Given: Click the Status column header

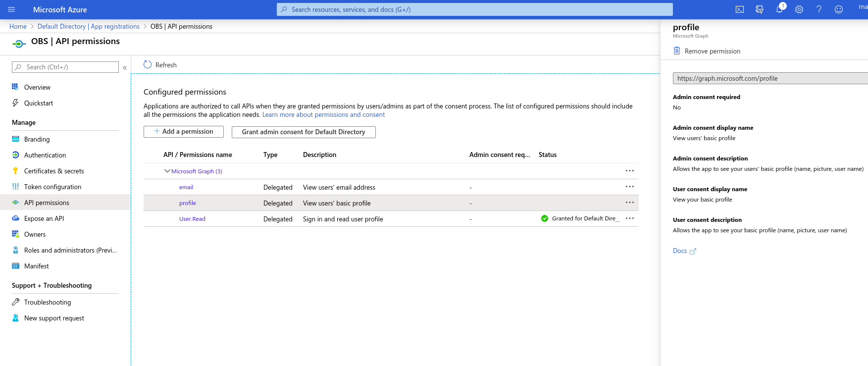Looking at the screenshot, I should pos(548,155).
